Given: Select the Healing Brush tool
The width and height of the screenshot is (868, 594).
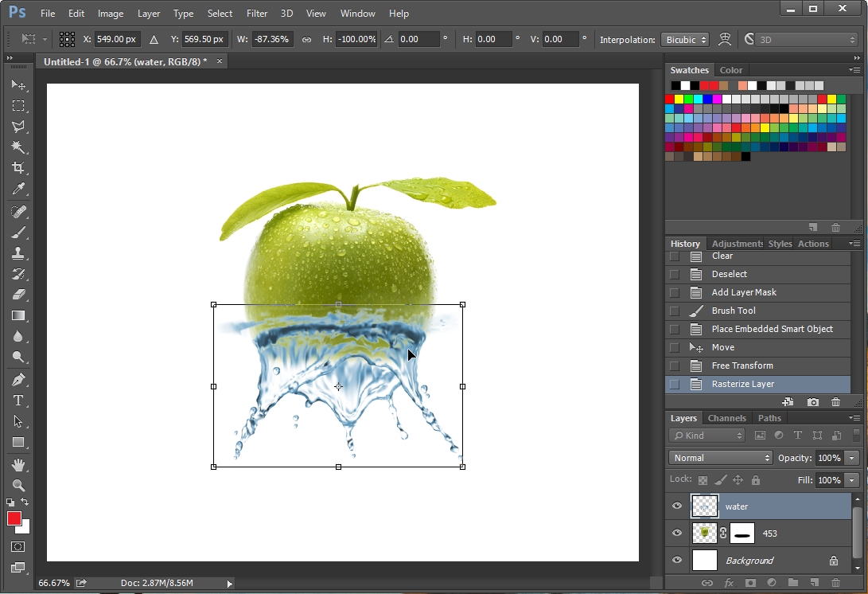Looking at the screenshot, I should point(18,212).
